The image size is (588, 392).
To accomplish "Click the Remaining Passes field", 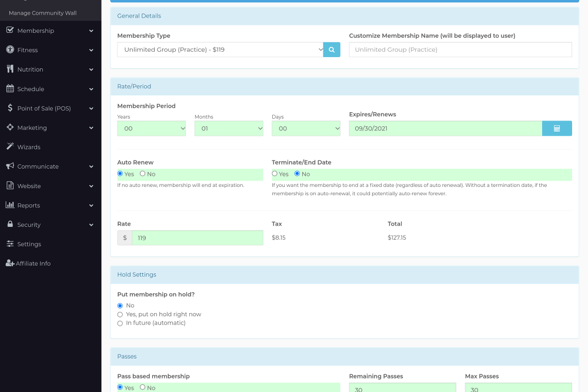I will (402, 387).
